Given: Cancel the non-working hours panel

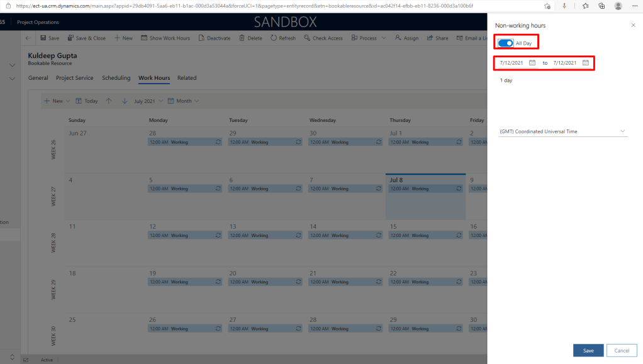Looking at the screenshot, I should 621,350.
